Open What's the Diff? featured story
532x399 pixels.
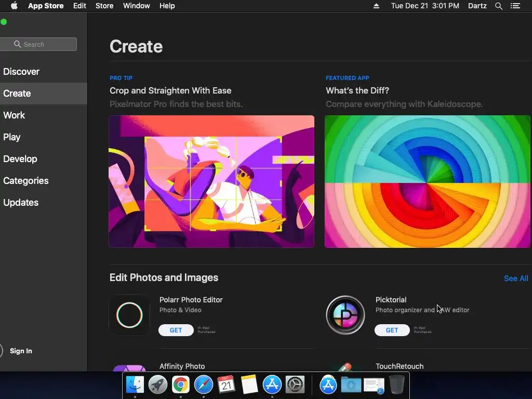click(x=357, y=90)
